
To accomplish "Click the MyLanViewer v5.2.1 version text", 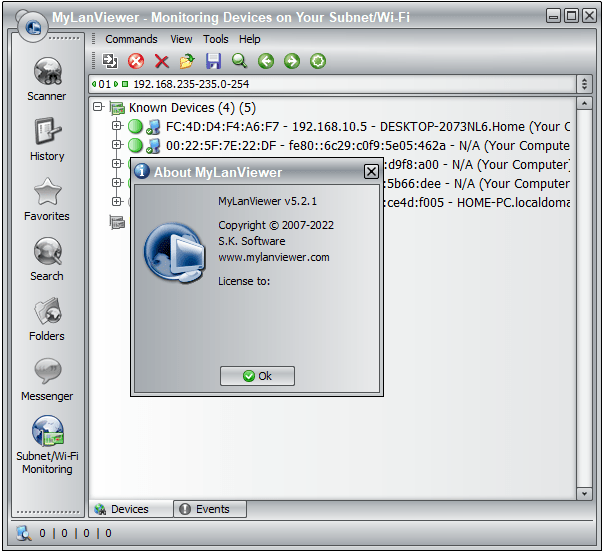I will [x=267, y=201].
